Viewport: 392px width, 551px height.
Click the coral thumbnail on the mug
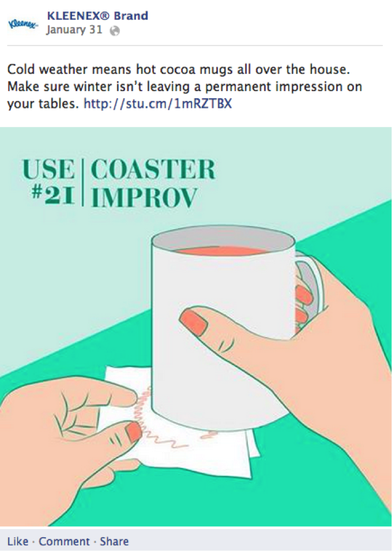[194, 321]
